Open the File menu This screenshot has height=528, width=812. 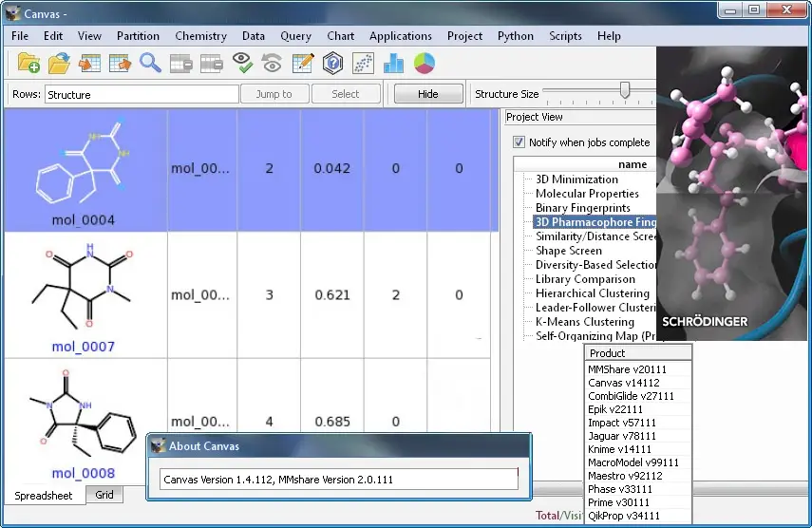[20, 36]
